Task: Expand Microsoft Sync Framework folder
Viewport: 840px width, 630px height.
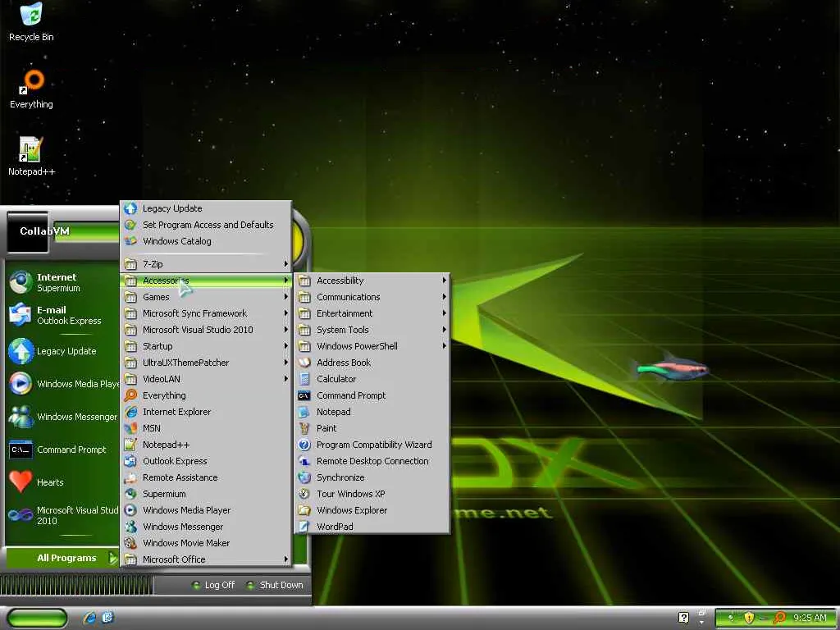Action: click(x=206, y=313)
